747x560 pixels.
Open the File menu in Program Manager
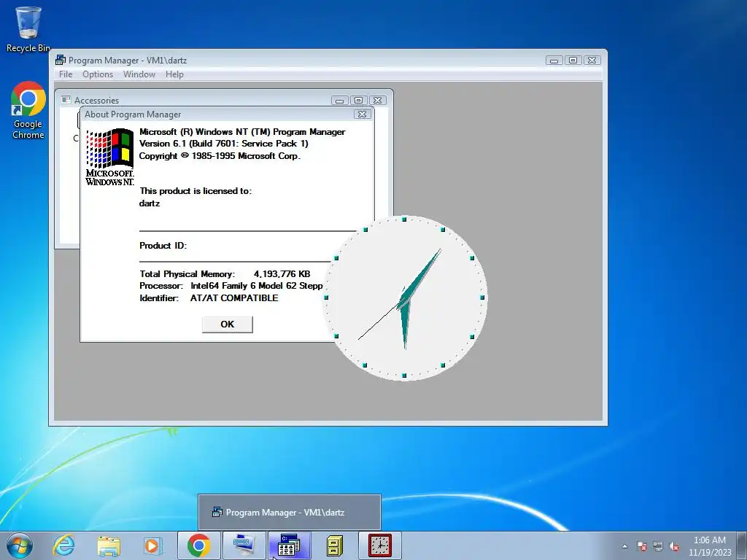66,74
